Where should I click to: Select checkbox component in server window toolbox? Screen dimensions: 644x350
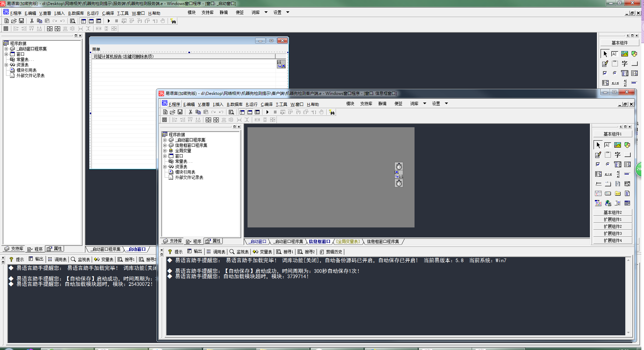click(605, 73)
